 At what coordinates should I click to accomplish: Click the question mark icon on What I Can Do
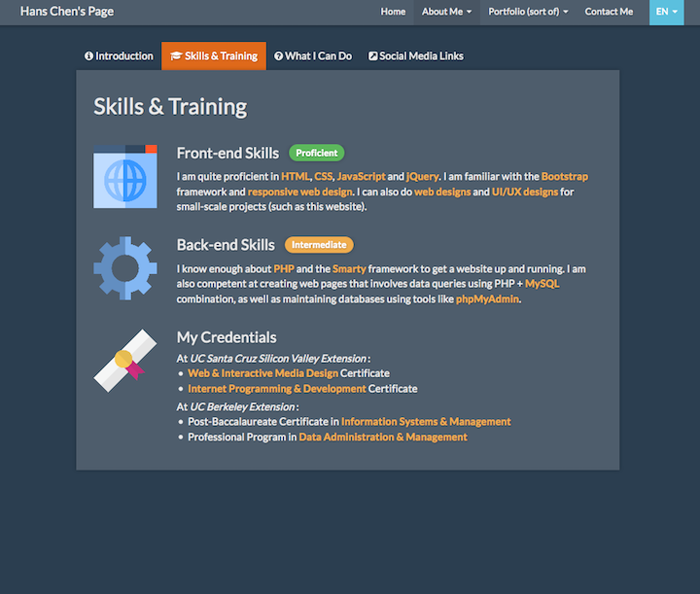(x=279, y=56)
